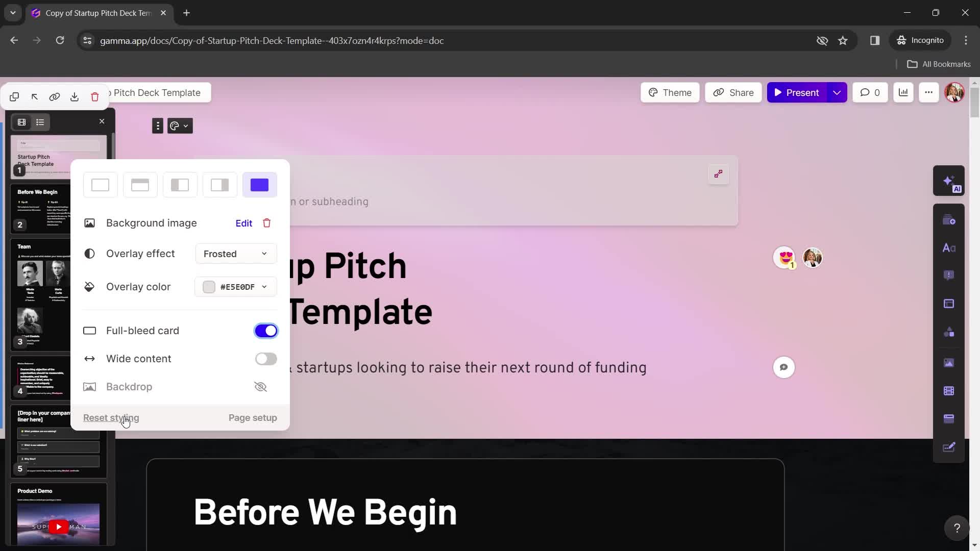Enable the Wide content toggle
980x551 pixels.
[266, 359]
